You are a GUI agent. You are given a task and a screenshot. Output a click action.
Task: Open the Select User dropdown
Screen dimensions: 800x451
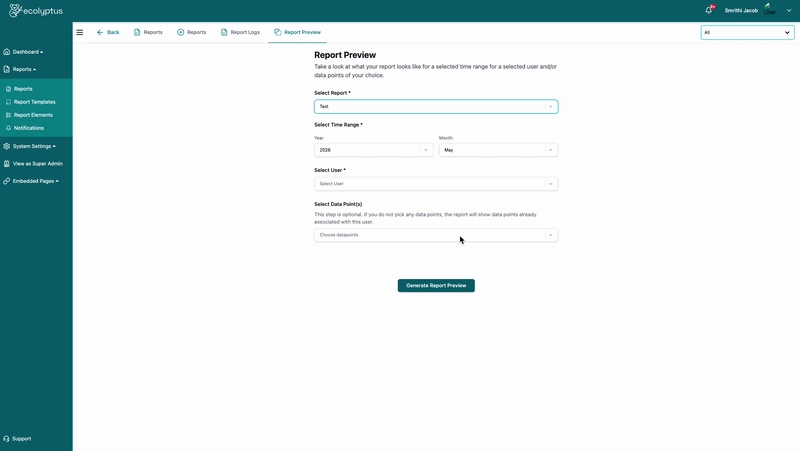coord(436,184)
